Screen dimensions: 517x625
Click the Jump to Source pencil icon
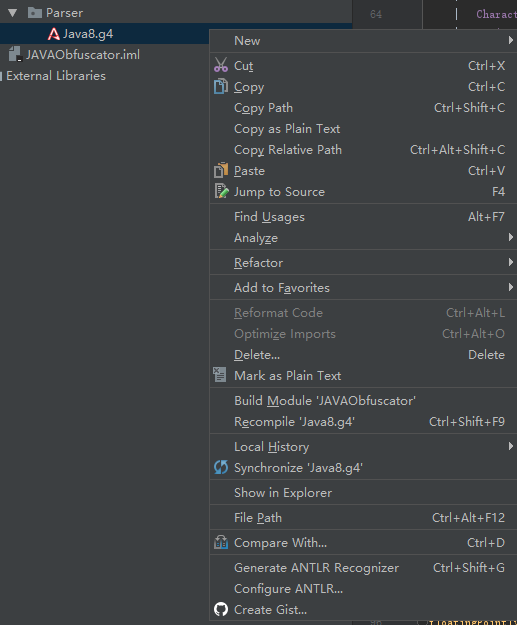222,191
